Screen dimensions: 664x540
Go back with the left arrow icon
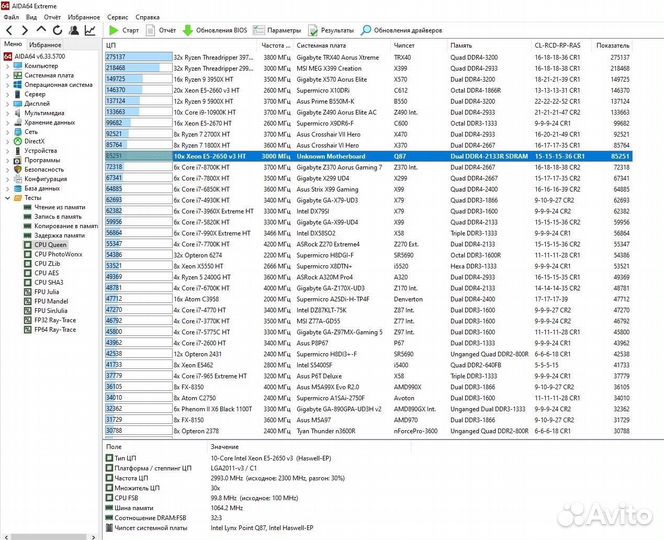(x=9, y=30)
